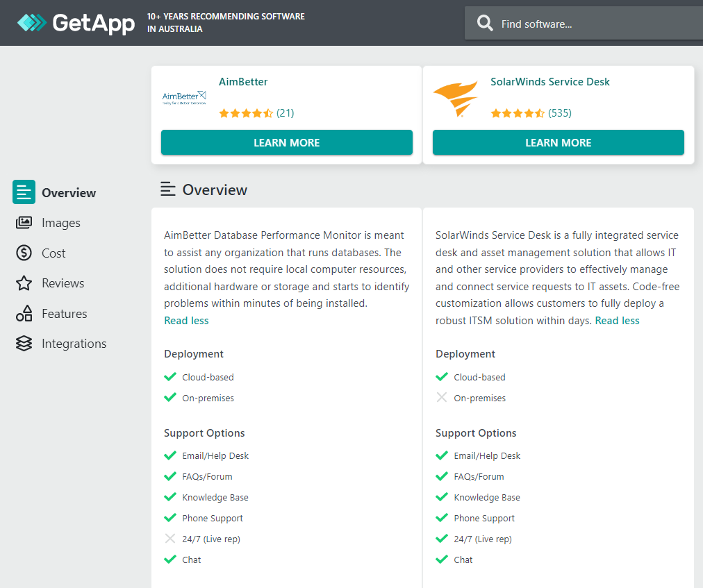Click AimBetter Email/Help Desk checkmark icon
This screenshot has width=703, height=588.
[170, 456]
